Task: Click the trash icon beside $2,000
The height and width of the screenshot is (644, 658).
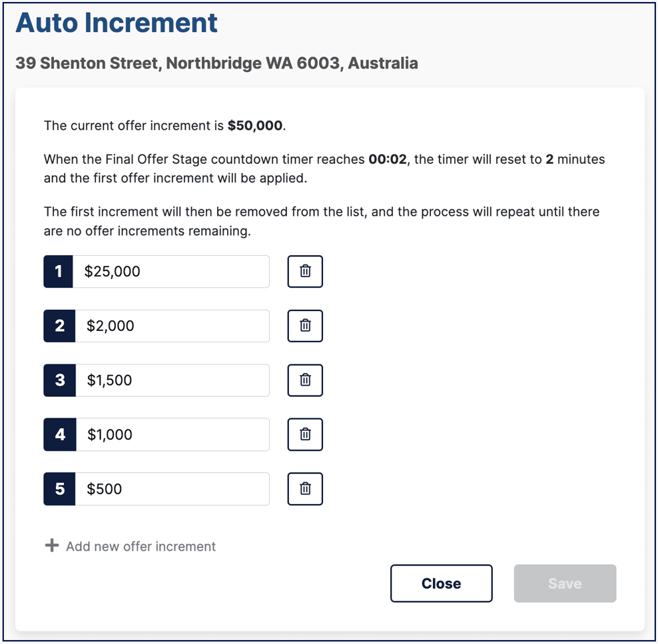Action: 305,326
